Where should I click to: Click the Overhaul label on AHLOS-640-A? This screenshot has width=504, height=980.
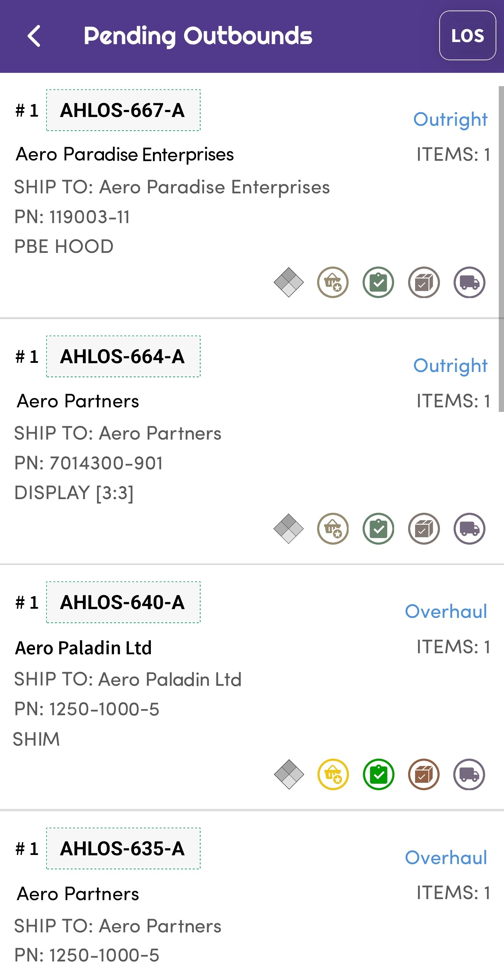click(x=446, y=611)
